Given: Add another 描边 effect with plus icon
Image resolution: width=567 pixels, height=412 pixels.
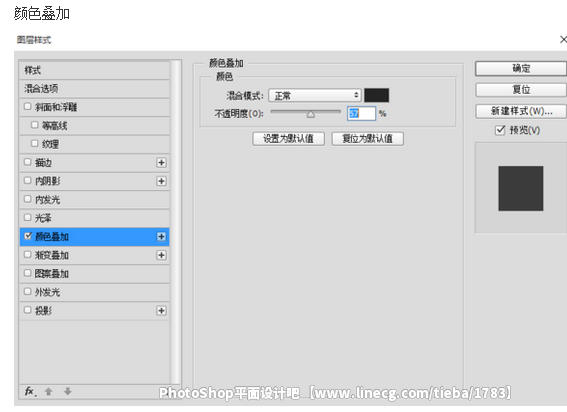Looking at the screenshot, I should coord(161,163).
